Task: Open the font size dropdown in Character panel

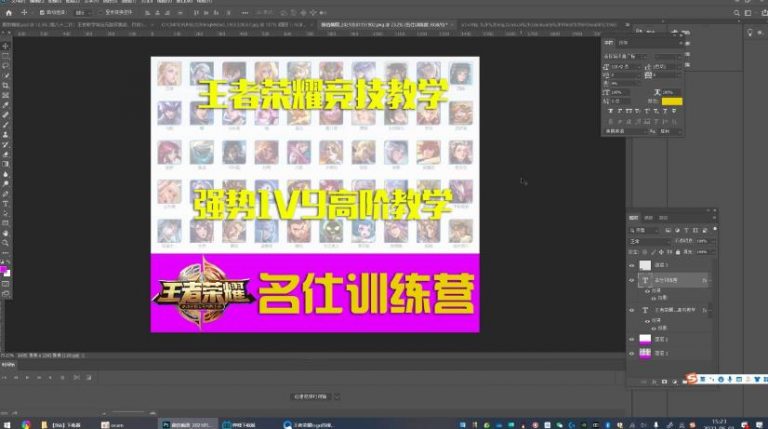Action: pos(624,67)
